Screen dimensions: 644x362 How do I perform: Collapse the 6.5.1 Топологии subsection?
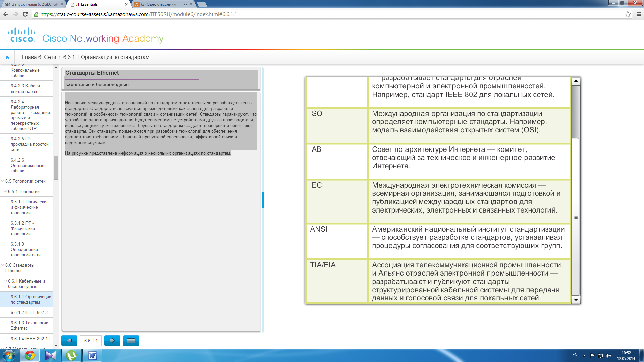[x=5, y=191]
